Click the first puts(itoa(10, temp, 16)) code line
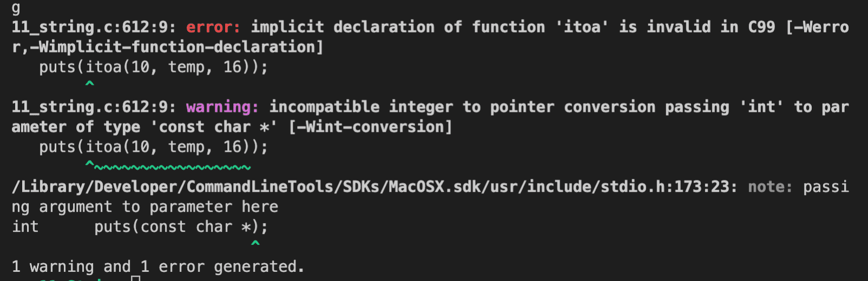 pos(153,68)
